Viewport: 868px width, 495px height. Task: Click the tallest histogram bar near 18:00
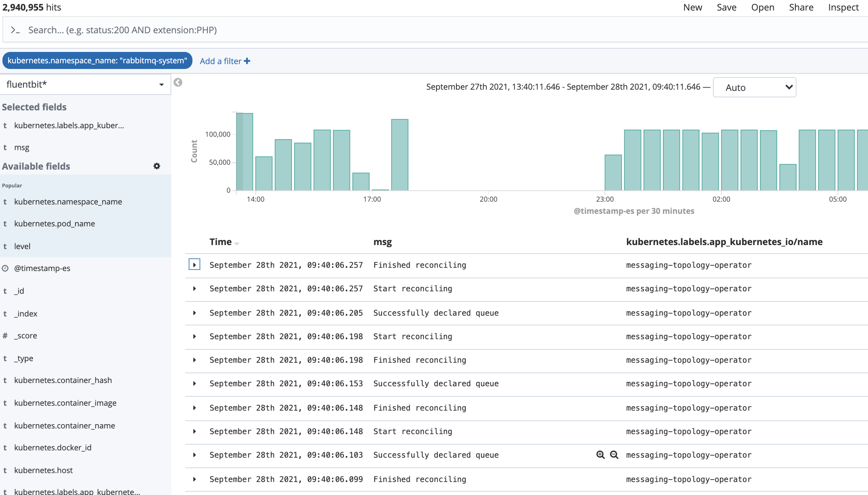[x=400, y=154]
